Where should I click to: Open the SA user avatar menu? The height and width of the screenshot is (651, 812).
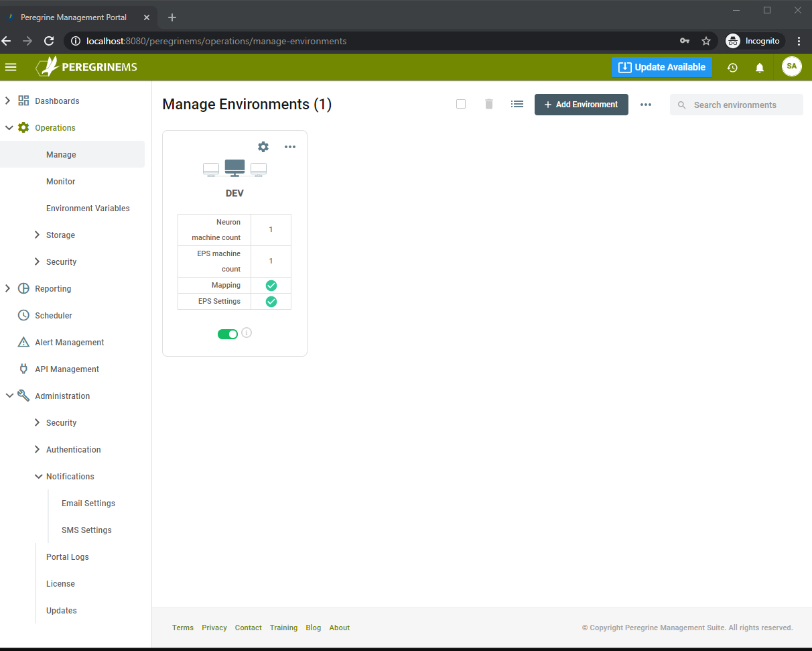click(792, 66)
